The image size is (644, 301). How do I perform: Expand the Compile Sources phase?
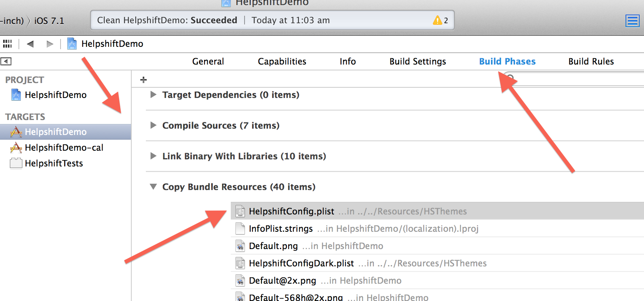coord(153,126)
